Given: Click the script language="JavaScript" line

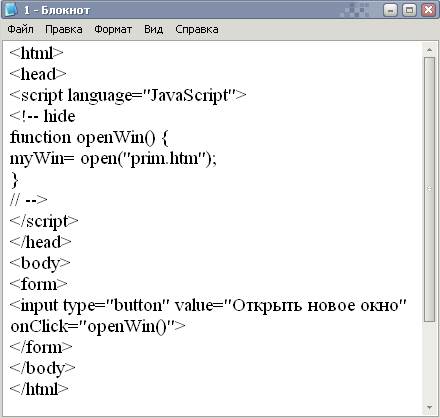Looking at the screenshot, I should click(128, 96).
